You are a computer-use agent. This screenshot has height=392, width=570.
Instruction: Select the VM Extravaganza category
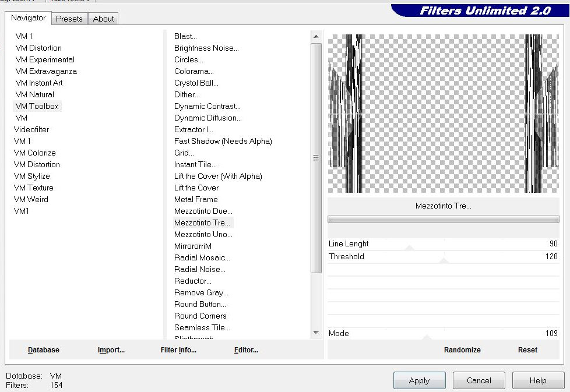coord(46,71)
